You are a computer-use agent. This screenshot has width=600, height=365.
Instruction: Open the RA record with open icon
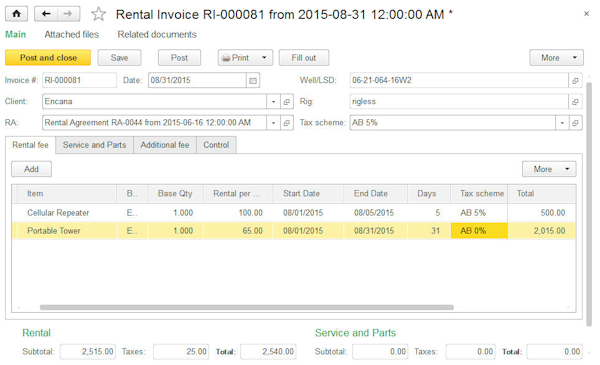(287, 123)
